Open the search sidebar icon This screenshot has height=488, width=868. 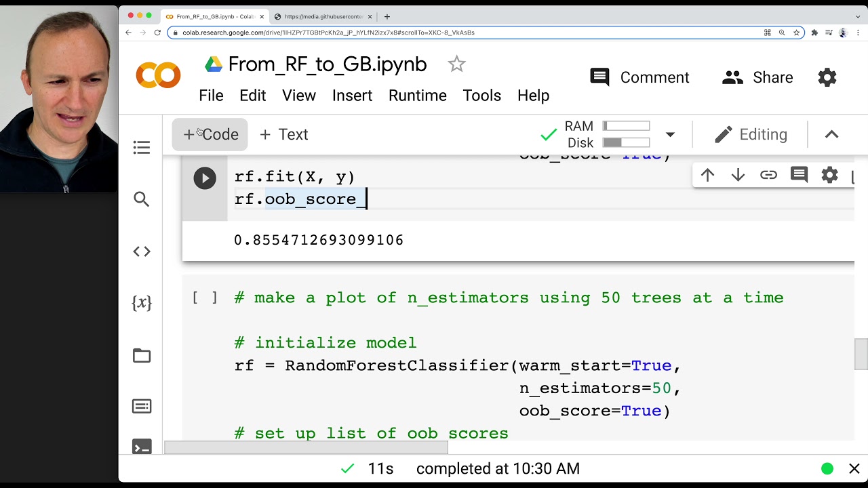coord(142,199)
